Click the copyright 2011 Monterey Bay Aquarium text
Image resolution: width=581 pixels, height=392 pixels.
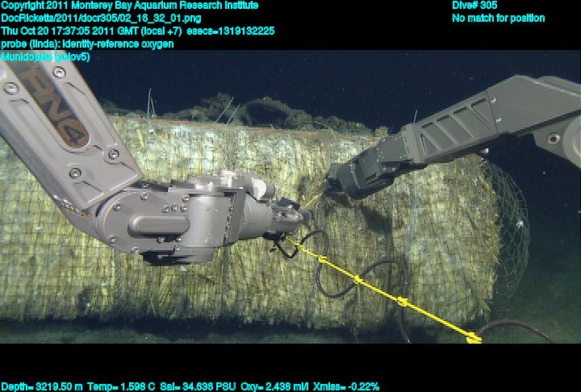coord(129,5)
